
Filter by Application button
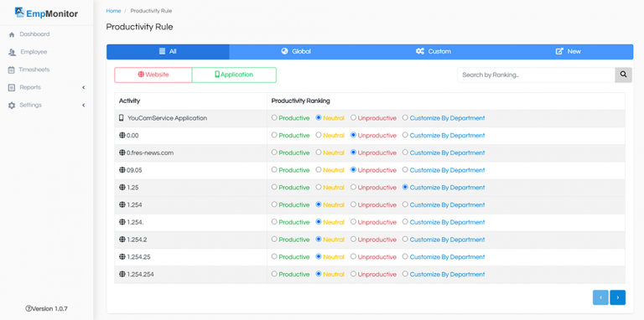234,75
